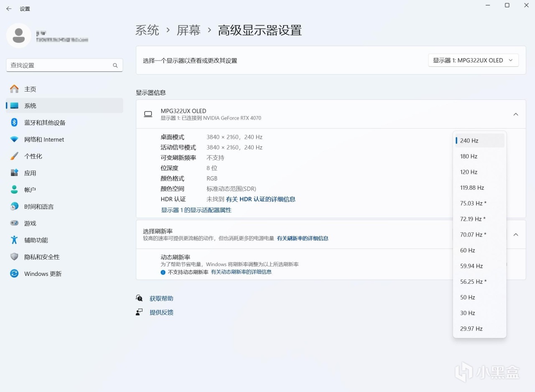Click the back arrow in the title bar
The width and height of the screenshot is (535, 392).
pos(9,9)
